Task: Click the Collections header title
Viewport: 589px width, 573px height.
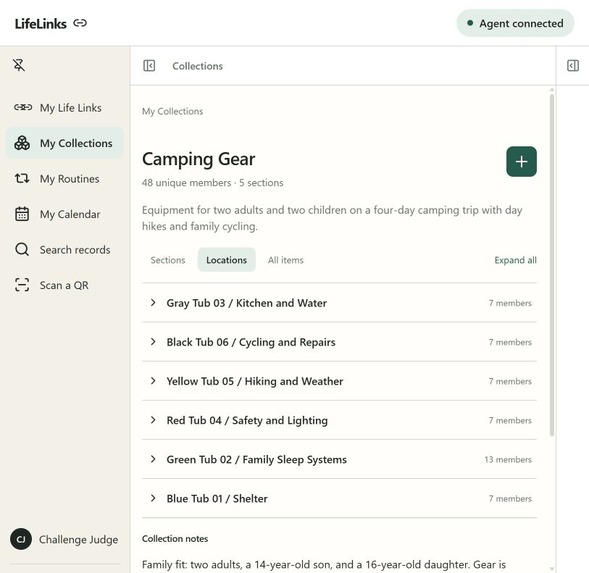Action: click(198, 66)
